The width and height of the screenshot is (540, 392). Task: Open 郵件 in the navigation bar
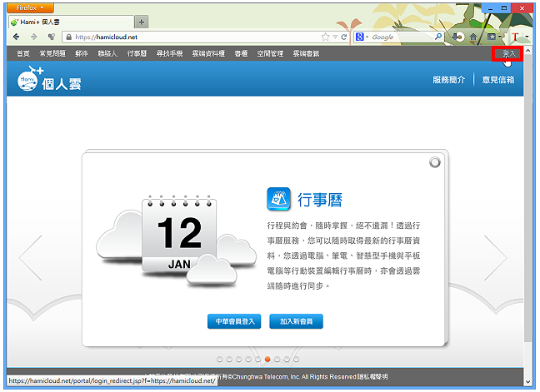point(82,53)
